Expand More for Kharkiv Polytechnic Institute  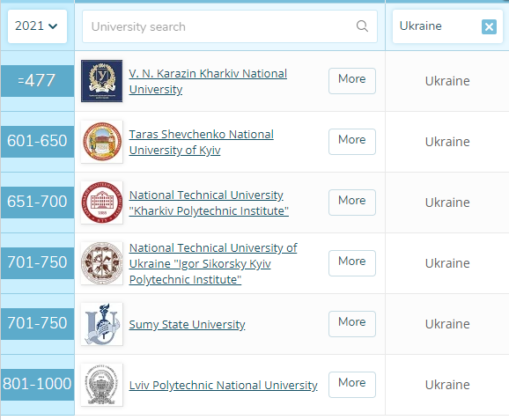point(352,203)
